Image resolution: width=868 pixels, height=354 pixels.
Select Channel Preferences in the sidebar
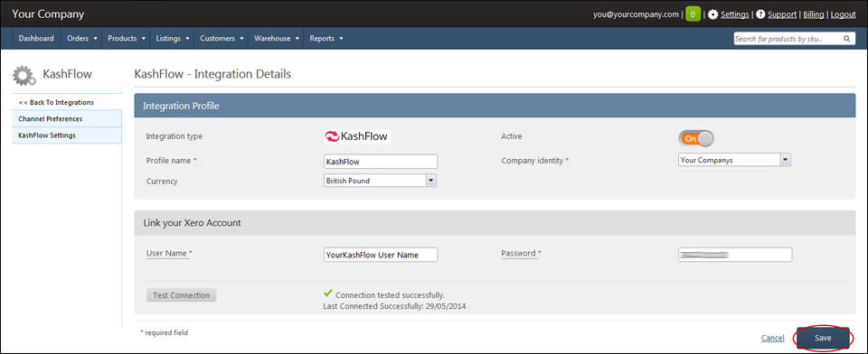coord(66,119)
